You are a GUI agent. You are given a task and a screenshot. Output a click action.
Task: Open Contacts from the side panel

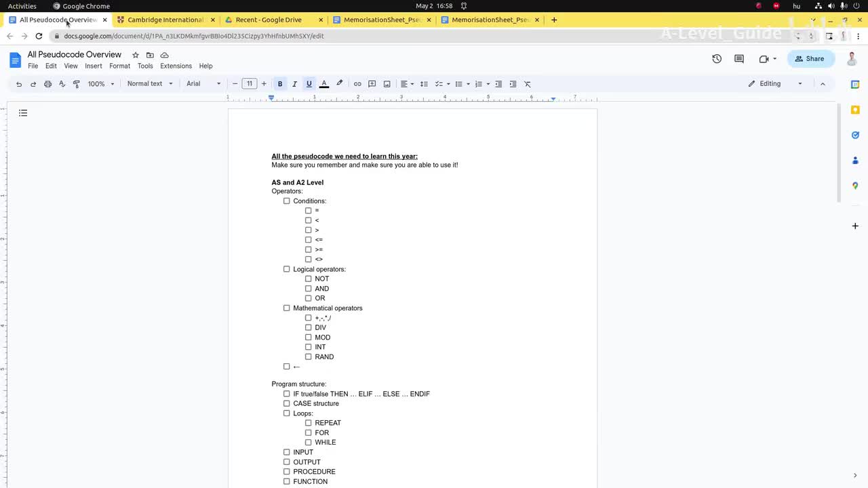[855, 161]
